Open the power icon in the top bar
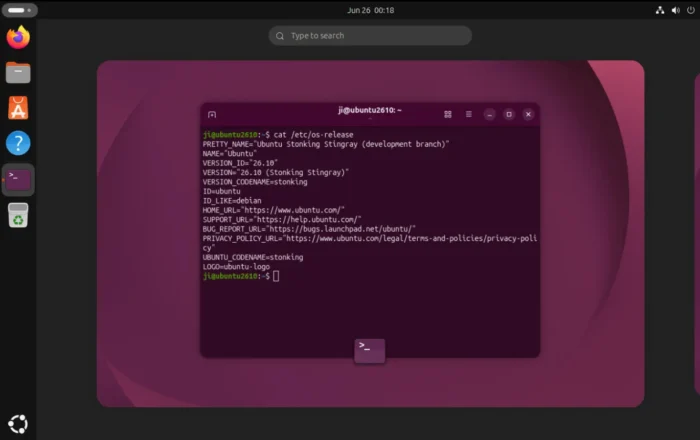The height and width of the screenshot is (440, 700). pos(691,10)
